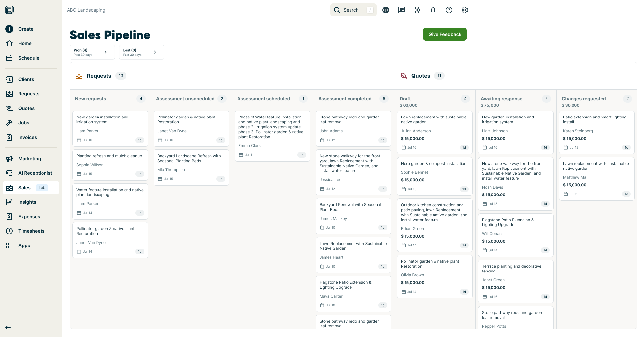
Task: Open the chat messages icon
Action: 401,10
